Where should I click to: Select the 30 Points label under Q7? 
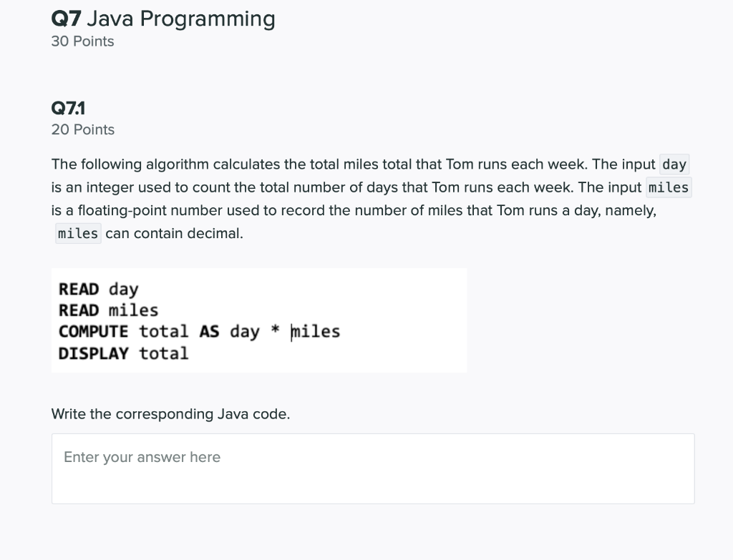[82, 41]
